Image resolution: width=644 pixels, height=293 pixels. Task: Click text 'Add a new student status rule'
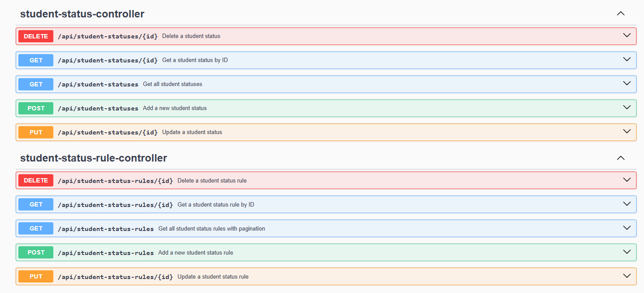tap(196, 252)
